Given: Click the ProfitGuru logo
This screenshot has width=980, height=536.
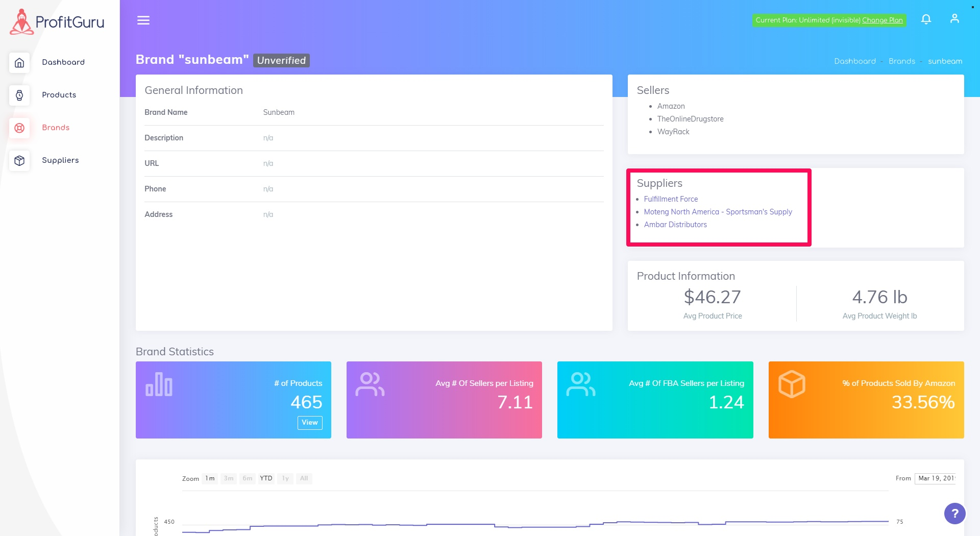Looking at the screenshot, I should (57, 21).
